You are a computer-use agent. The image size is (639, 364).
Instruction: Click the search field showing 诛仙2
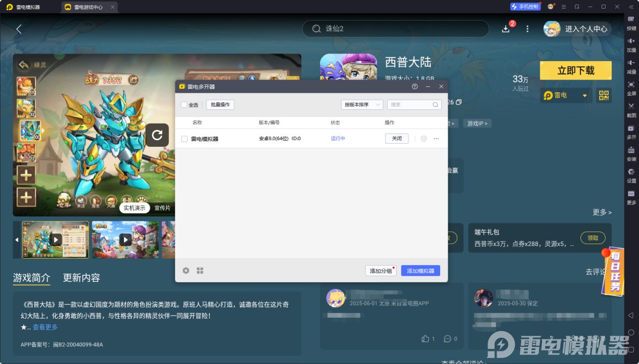point(396,29)
